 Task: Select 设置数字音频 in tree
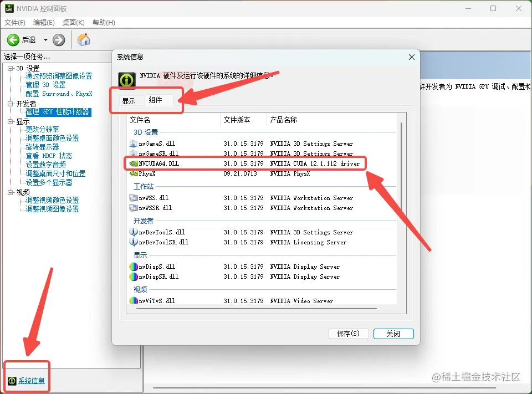pos(46,165)
